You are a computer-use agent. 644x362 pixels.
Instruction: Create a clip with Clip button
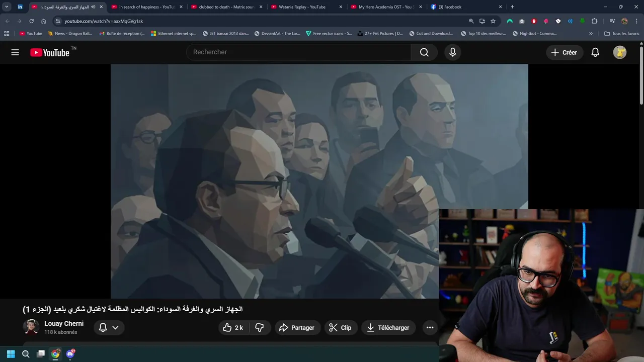click(340, 328)
